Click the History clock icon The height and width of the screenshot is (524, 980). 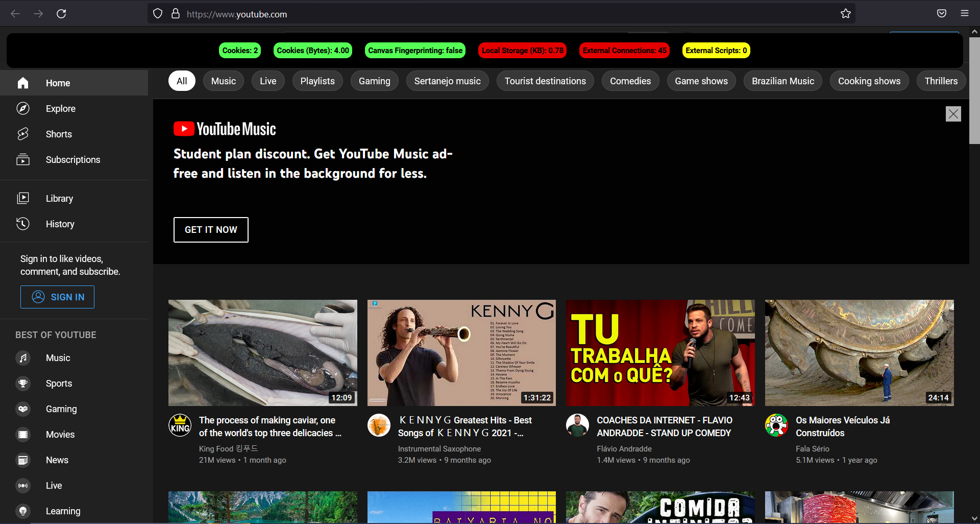pos(23,224)
